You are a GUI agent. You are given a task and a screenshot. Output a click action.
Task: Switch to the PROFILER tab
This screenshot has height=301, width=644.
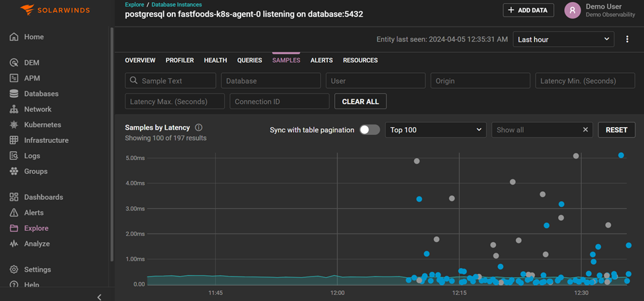180,60
